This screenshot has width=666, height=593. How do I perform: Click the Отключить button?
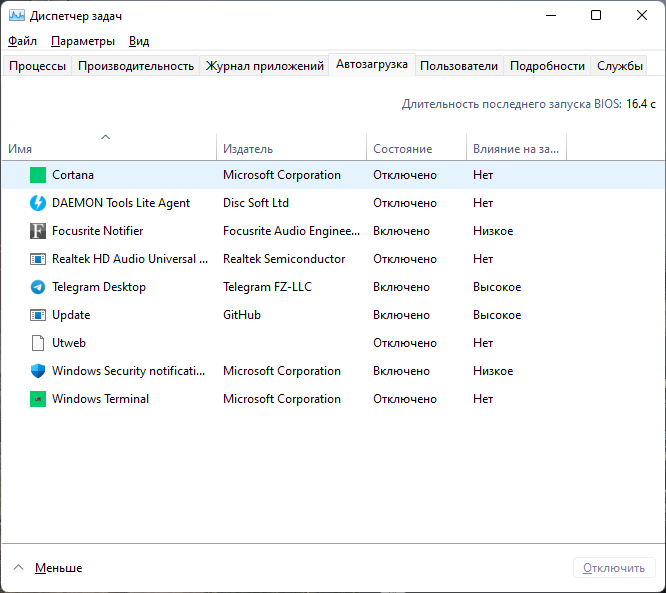click(x=614, y=568)
